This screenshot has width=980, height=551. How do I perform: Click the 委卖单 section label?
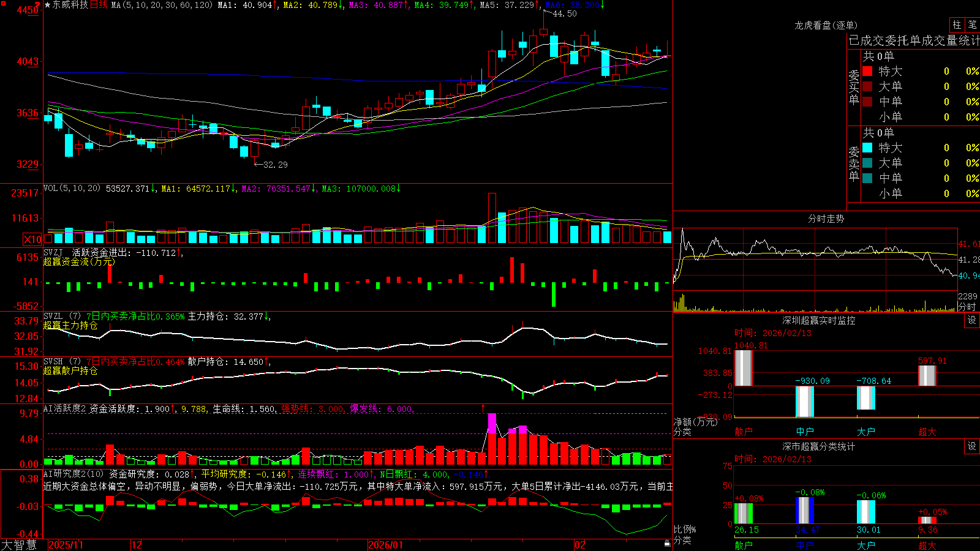click(x=854, y=164)
